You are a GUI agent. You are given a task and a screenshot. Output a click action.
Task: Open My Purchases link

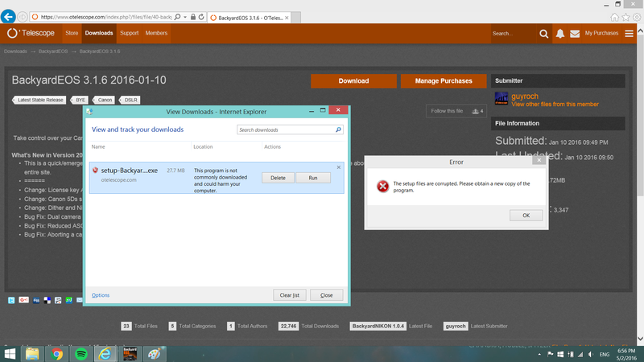pos(601,33)
